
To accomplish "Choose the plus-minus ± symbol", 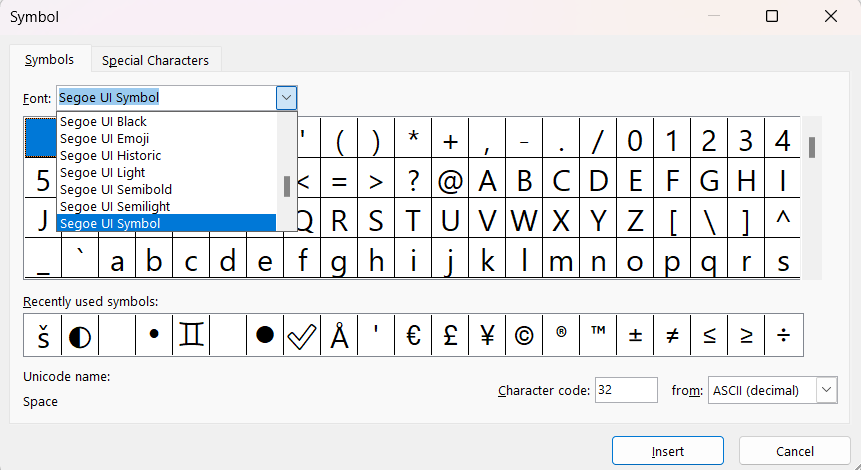I will (x=635, y=335).
